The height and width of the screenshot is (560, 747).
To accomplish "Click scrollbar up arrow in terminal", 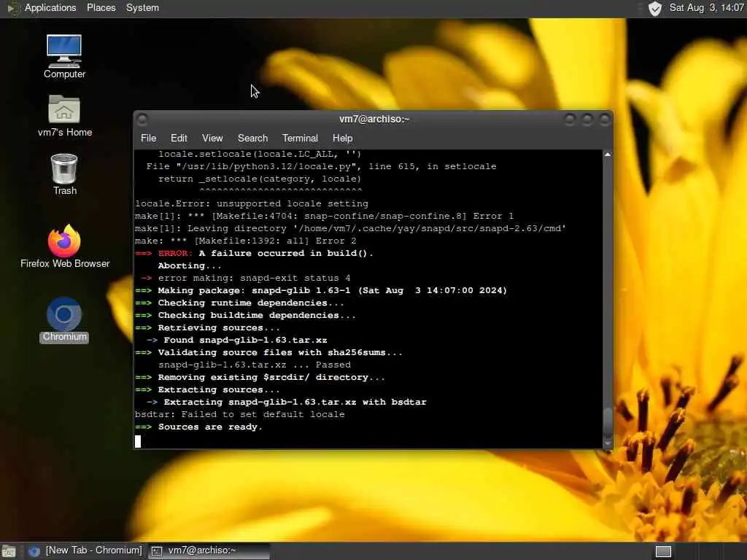I will (x=608, y=155).
